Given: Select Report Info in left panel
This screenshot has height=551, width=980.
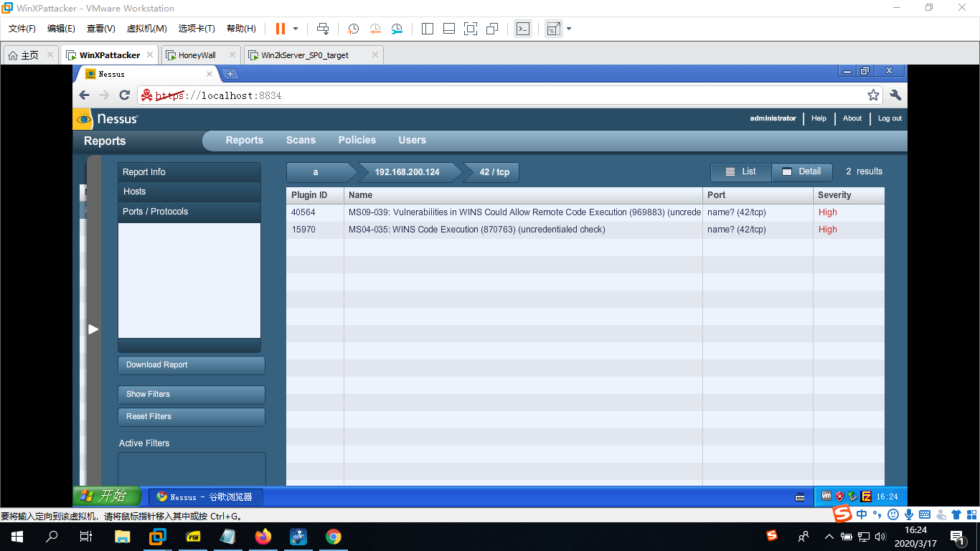Looking at the screenshot, I should [x=189, y=172].
